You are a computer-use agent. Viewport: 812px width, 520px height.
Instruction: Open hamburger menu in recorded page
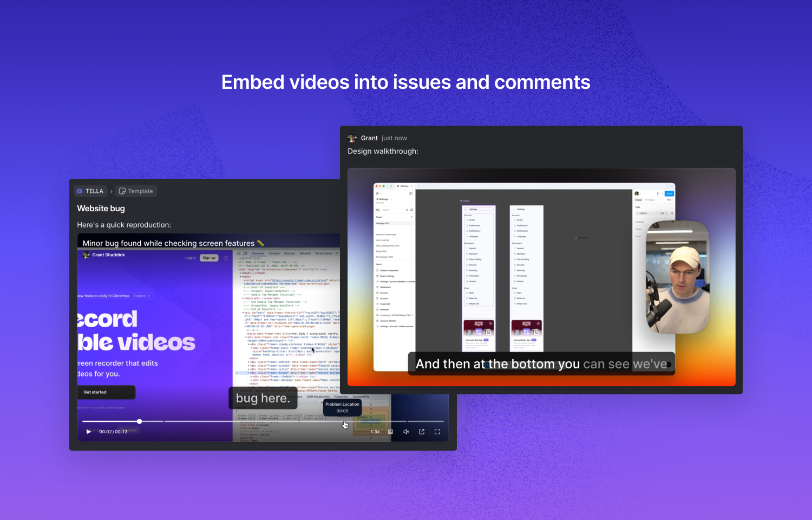pyautogui.click(x=226, y=258)
